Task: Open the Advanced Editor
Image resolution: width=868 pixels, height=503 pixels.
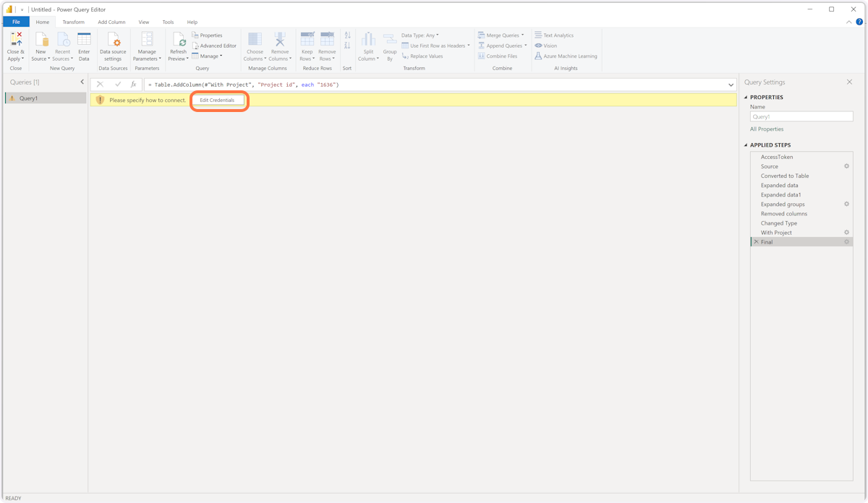Action: pyautogui.click(x=214, y=46)
